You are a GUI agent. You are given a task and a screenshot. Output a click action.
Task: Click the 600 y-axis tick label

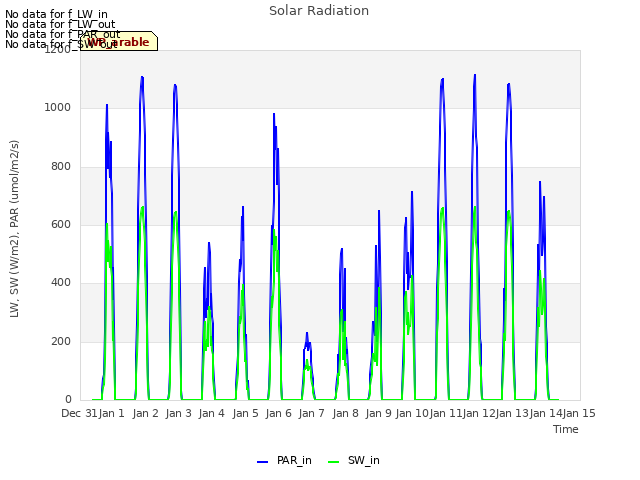point(61,225)
